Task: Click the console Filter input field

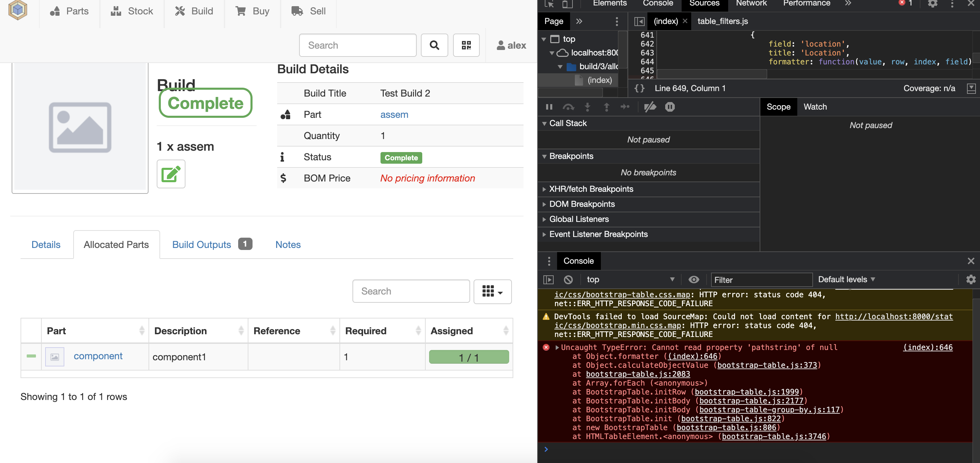Action: (x=761, y=279)
